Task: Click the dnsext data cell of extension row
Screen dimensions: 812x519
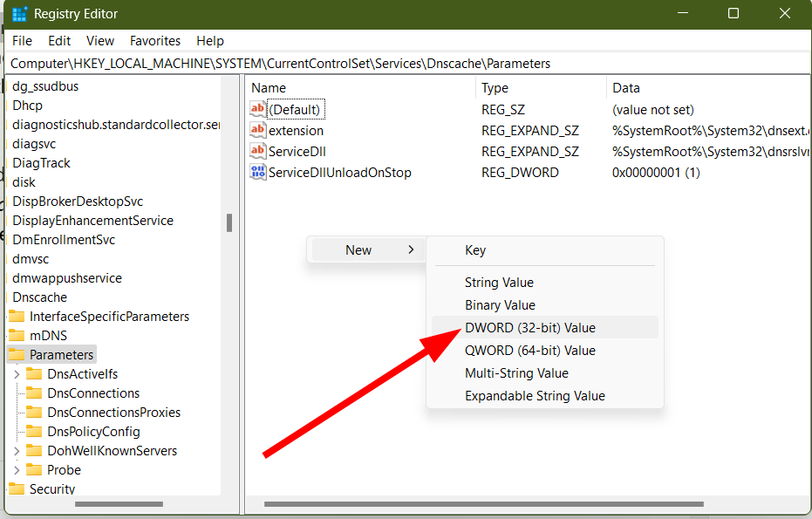Action: [x=710, y=131]
